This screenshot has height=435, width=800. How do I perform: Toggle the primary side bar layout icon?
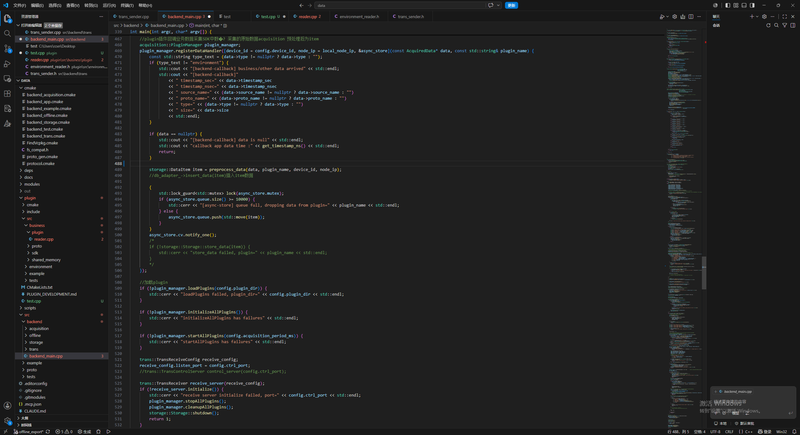[728, 5]
